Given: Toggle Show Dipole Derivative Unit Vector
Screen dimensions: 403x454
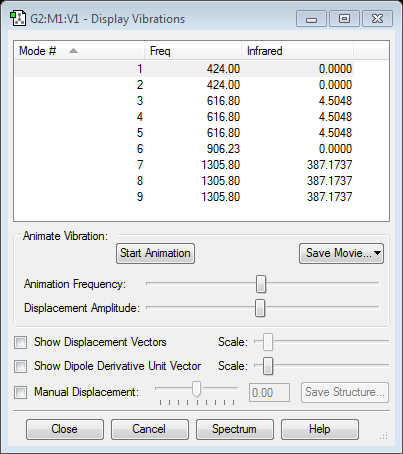Looking at the screenshot, I should [x=21, y=366].
